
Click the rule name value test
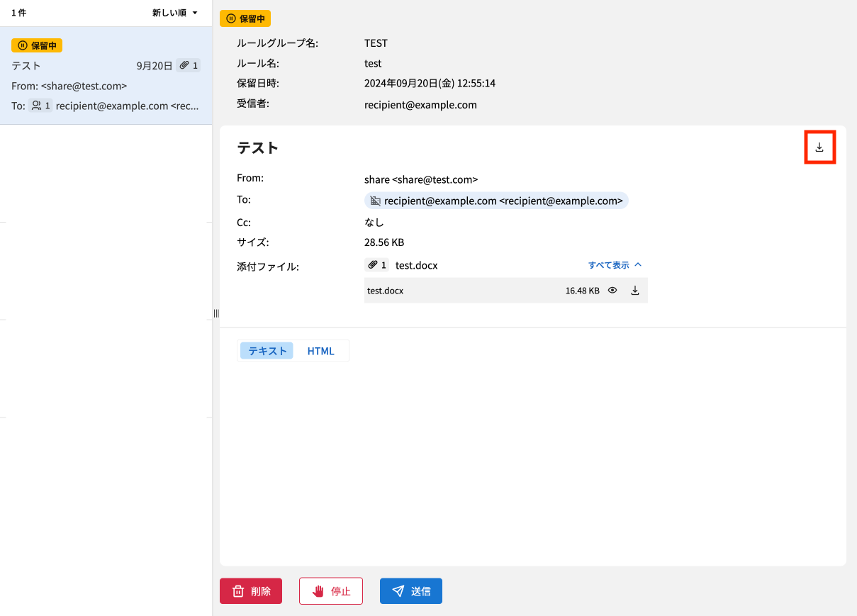373,63
